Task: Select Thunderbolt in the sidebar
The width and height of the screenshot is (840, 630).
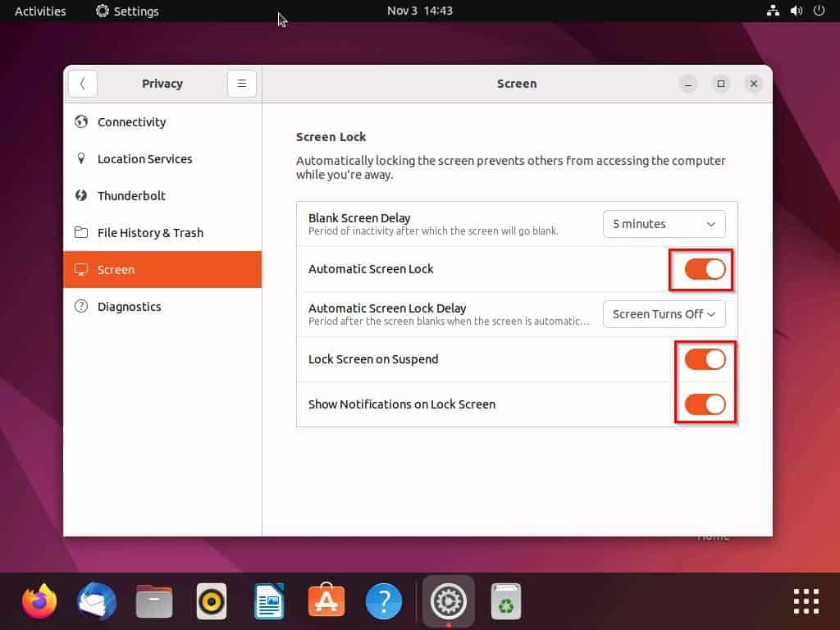Action: click(x=162, y=195)
